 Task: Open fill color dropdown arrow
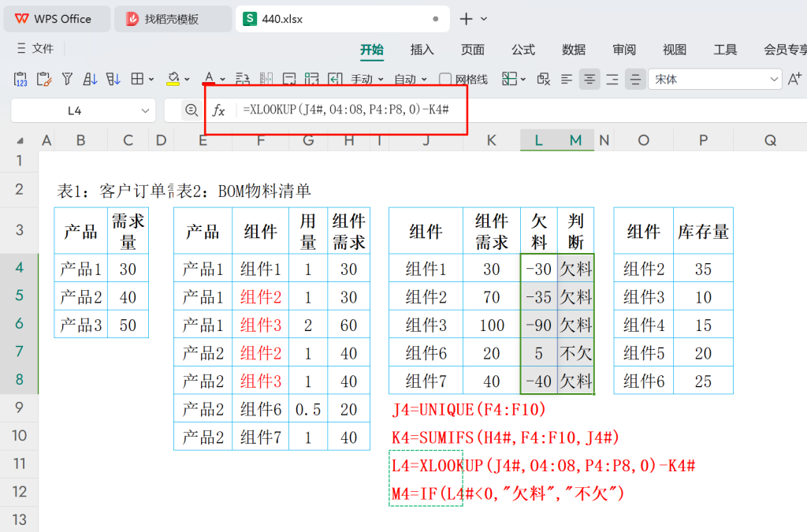click(x=187, y=80)
